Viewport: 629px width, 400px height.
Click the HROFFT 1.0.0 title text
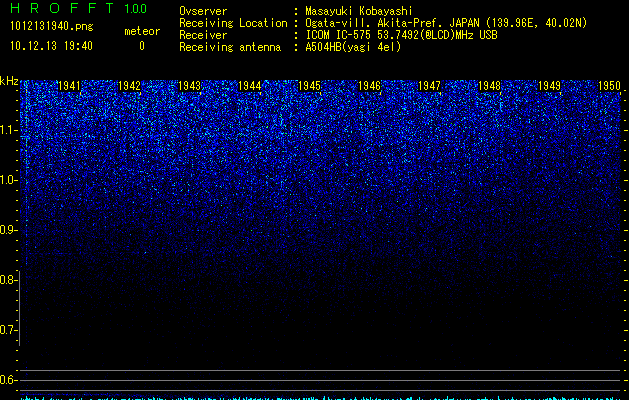(x=78, y=8)
